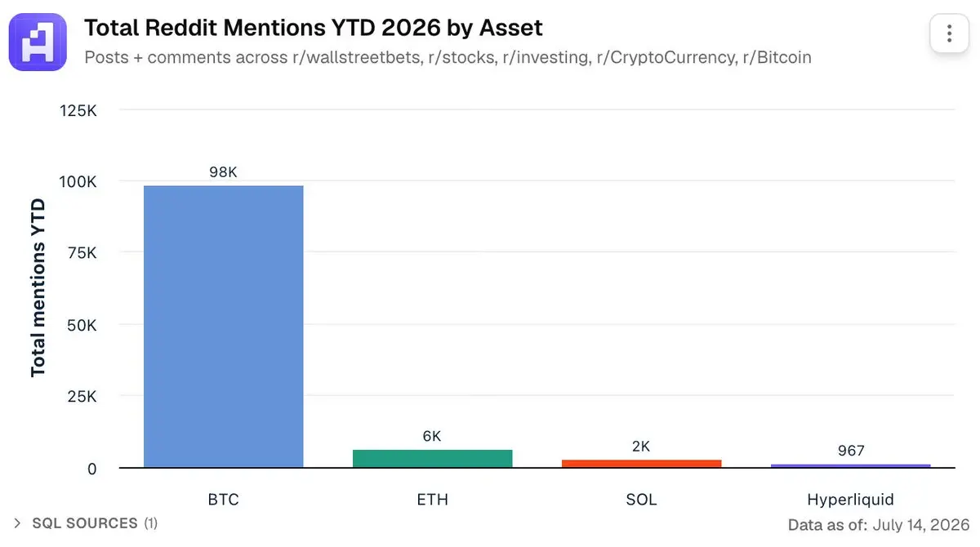980x547 pixels.
Task: Select the orange SOL bar
Action: pyautogui.click(x=642, y=464)
